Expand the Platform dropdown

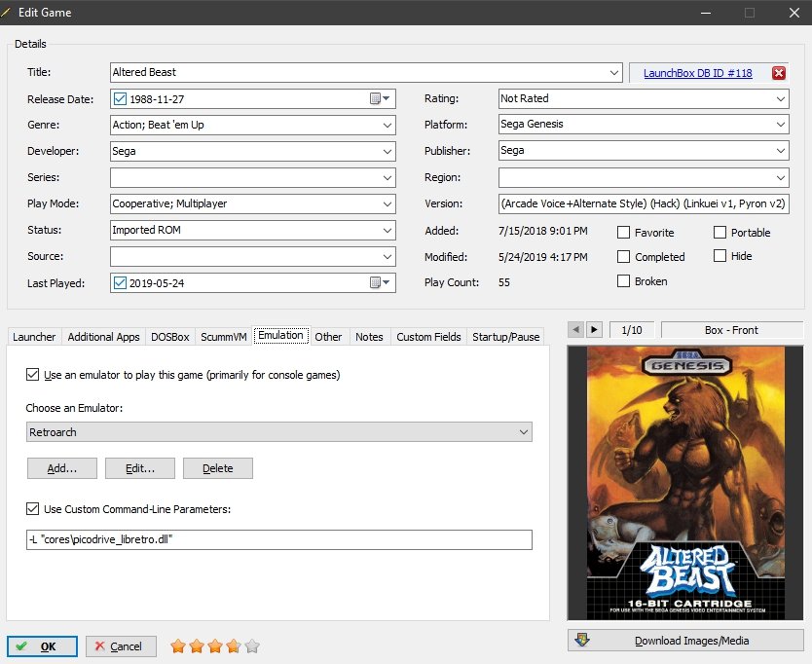[781, 124]
